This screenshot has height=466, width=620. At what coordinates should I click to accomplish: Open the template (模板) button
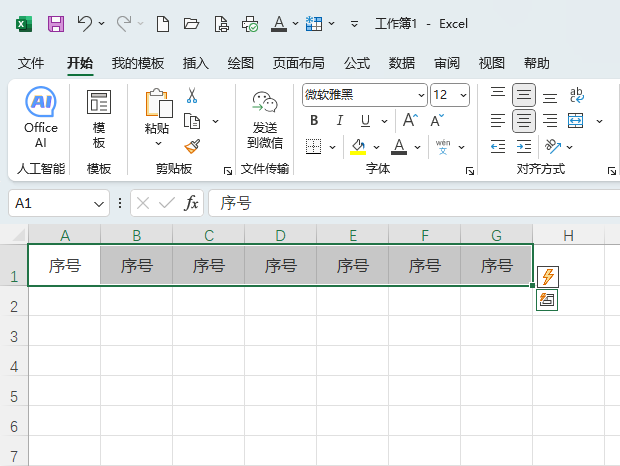(99, 119)
